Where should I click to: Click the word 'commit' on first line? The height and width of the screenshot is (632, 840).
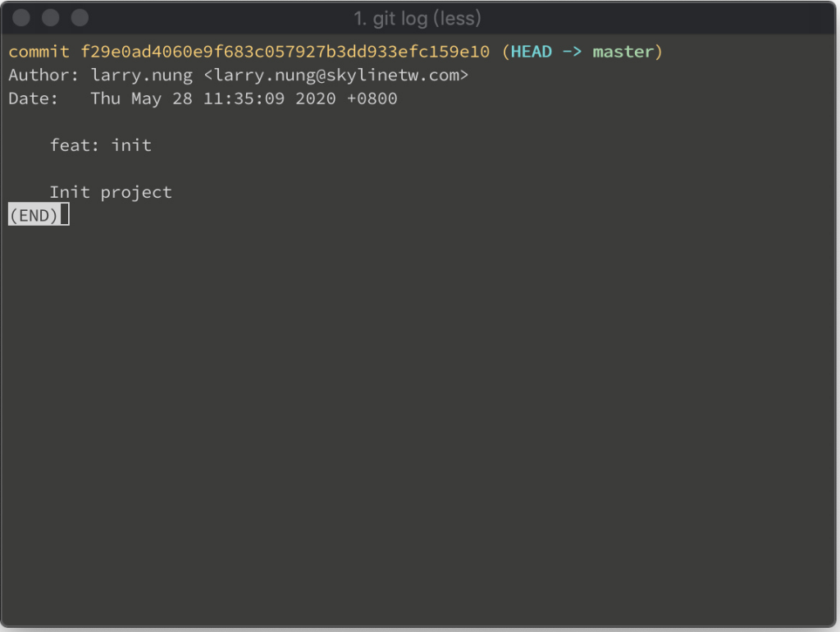[x=39, y=52]
